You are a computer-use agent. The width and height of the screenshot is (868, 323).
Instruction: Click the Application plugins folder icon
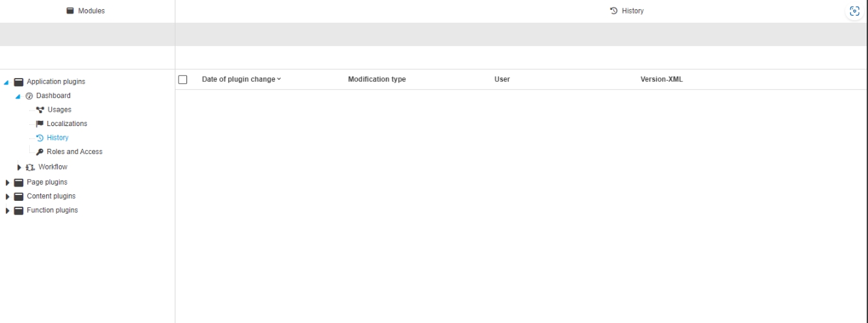click(x=19, y=82)
